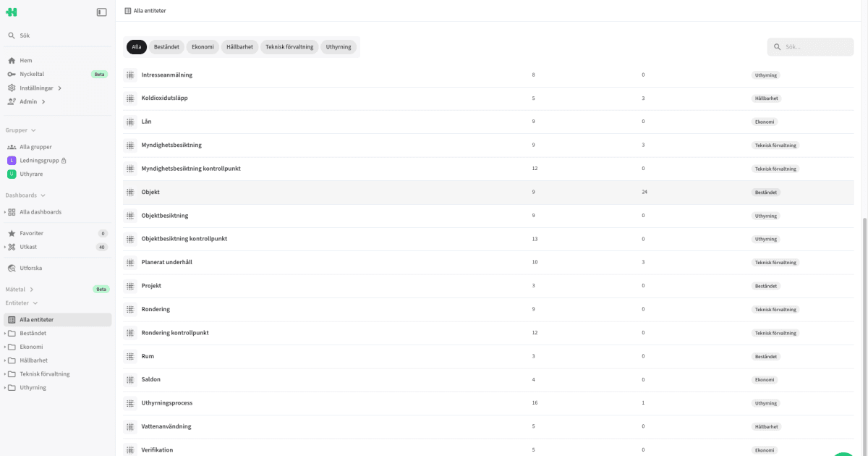Click the Nyckeltal key icon
The height and width of the screenshot is (456, 868).
coord(12,74)
